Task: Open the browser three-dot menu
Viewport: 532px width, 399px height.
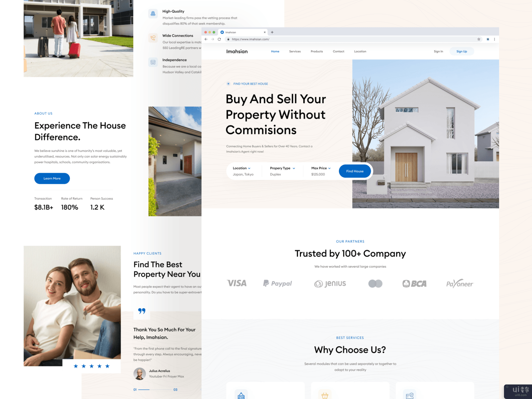Action: coord(494,39)
